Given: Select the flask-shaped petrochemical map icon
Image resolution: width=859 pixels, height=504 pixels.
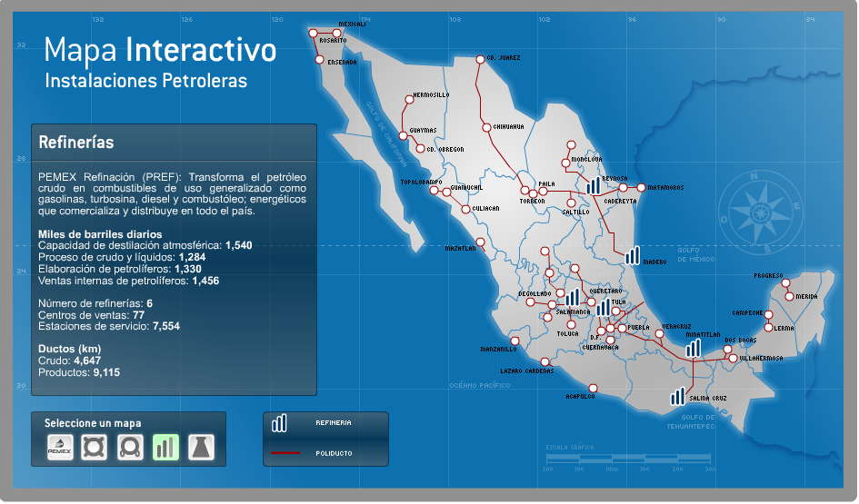Looking at the screenshot, I should (202, 447).
